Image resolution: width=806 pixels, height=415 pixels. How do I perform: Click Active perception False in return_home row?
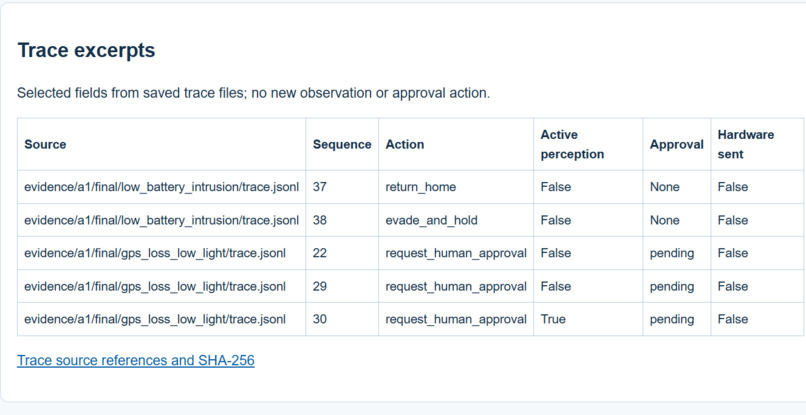[556, 187]
